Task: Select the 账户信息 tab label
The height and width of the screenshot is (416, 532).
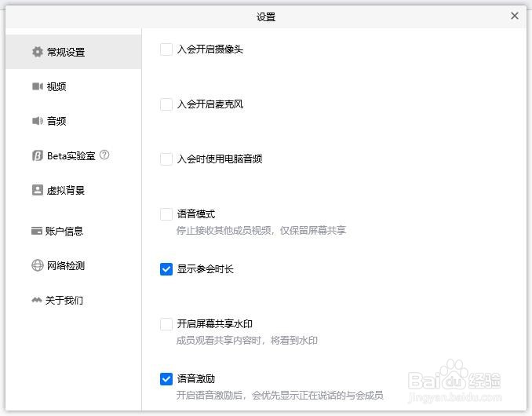Action: [64, 231]
